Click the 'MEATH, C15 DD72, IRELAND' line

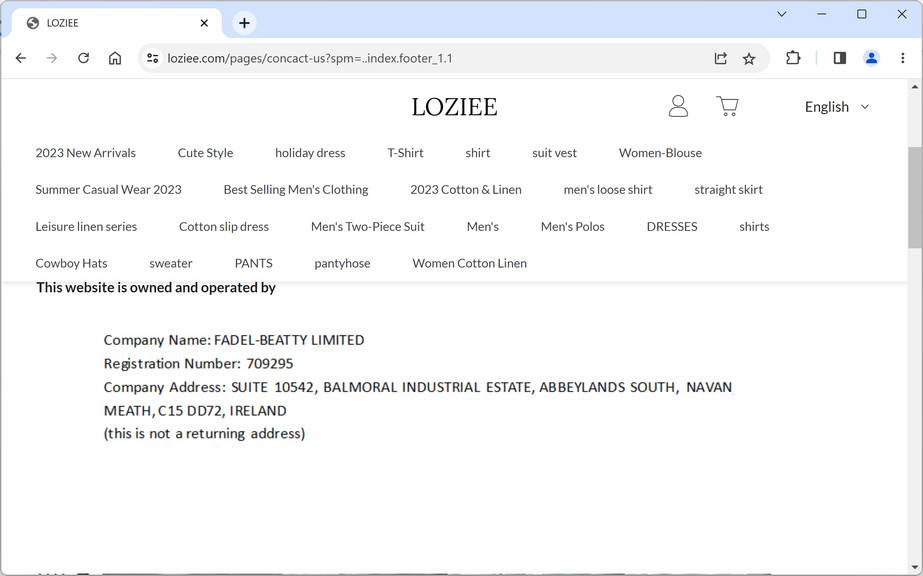click(x=195, y=411)
